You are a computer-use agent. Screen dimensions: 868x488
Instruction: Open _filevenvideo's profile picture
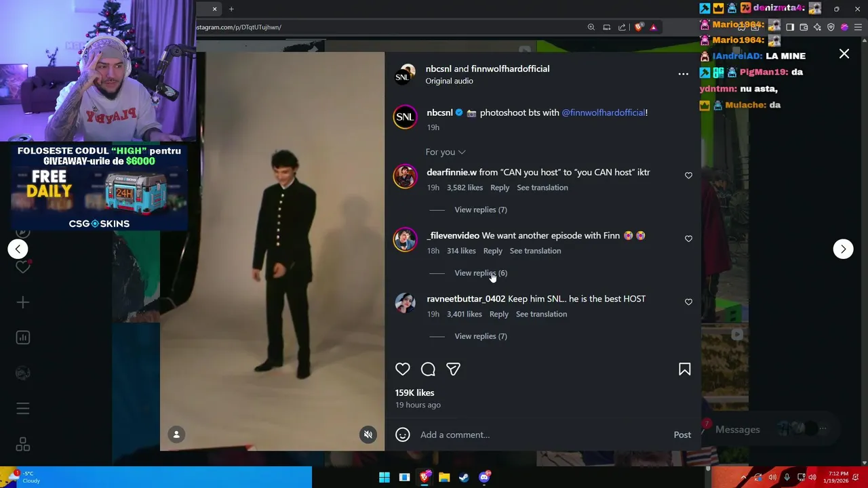point(405,239)
